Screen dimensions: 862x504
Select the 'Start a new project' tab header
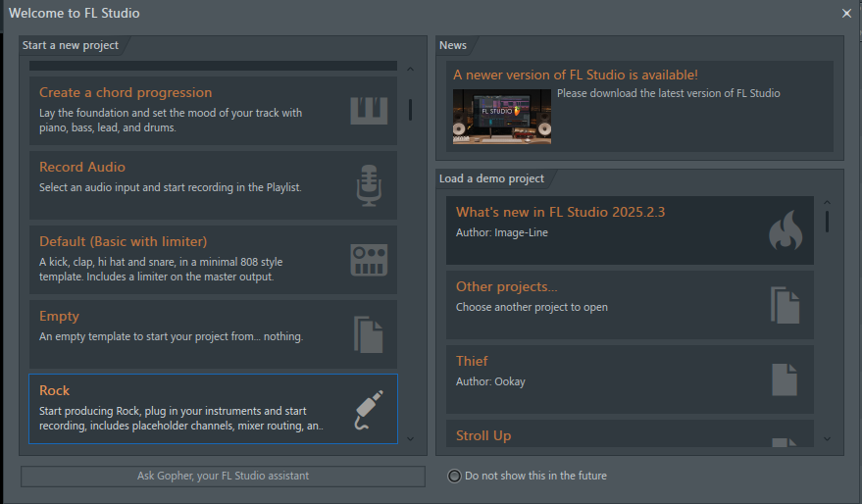(x=71, y=45)
